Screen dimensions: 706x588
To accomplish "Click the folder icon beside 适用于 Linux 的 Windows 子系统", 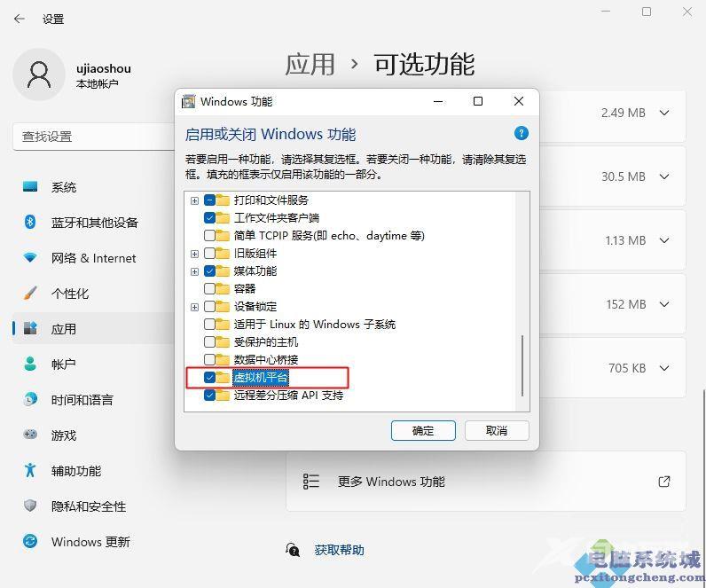I will [x=223, y=325].
